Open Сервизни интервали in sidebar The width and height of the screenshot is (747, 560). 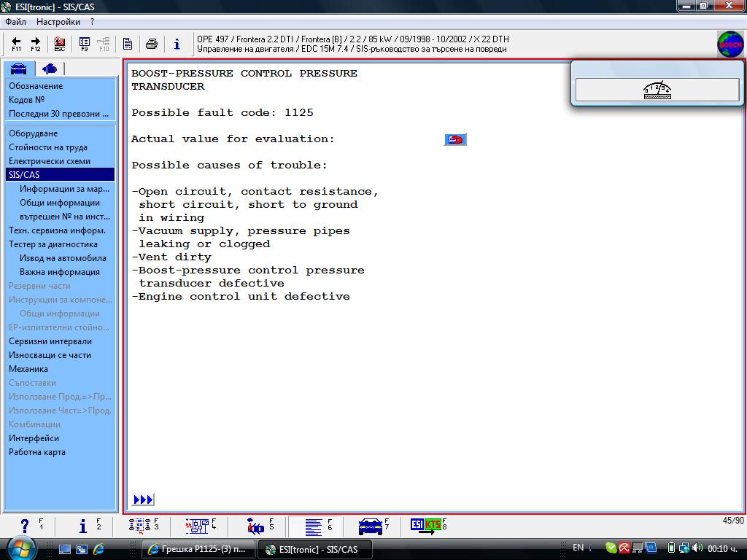(50, 341)
